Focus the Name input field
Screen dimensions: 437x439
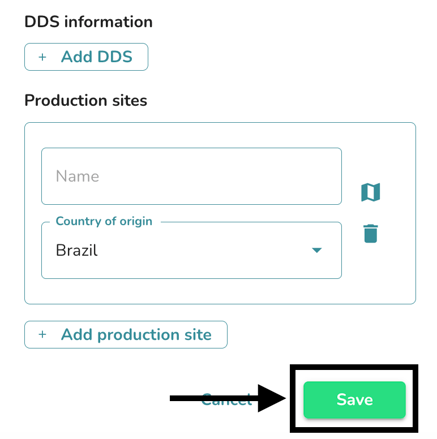tap(191, 176)
